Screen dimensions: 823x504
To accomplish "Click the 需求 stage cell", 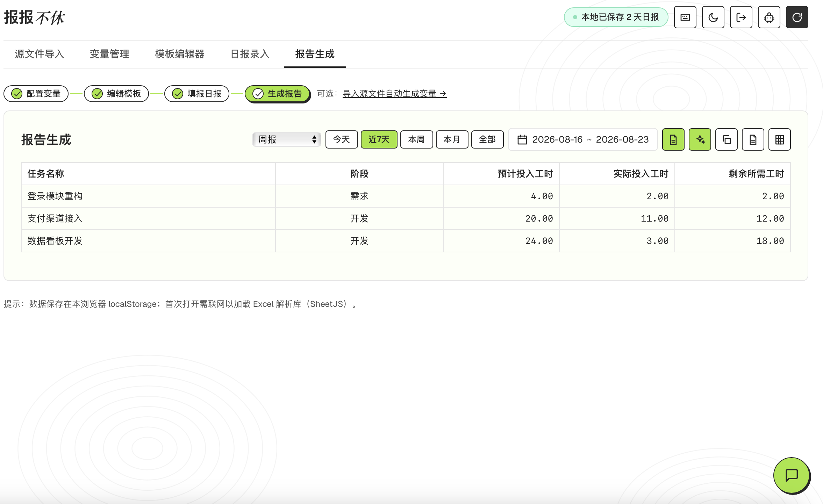I will tap(359, 196).
